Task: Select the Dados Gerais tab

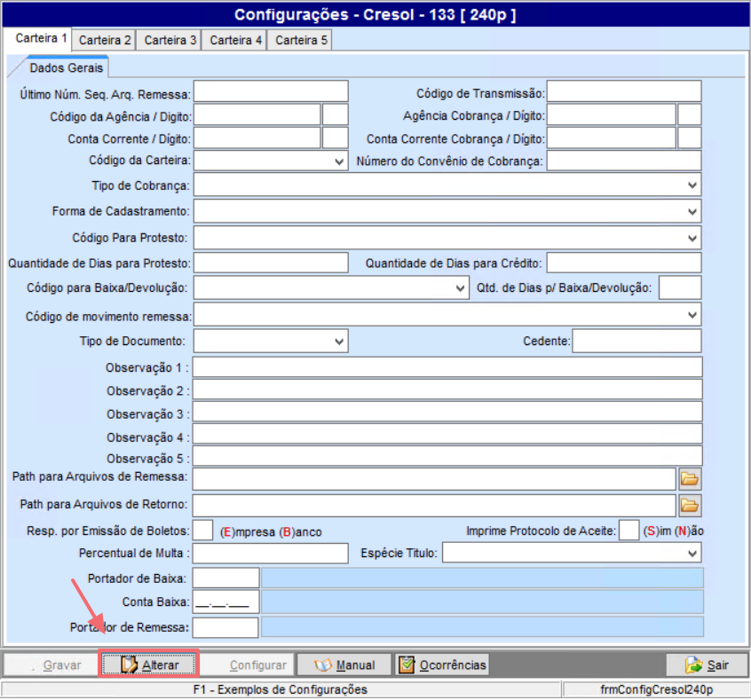Action: point(66,67)
